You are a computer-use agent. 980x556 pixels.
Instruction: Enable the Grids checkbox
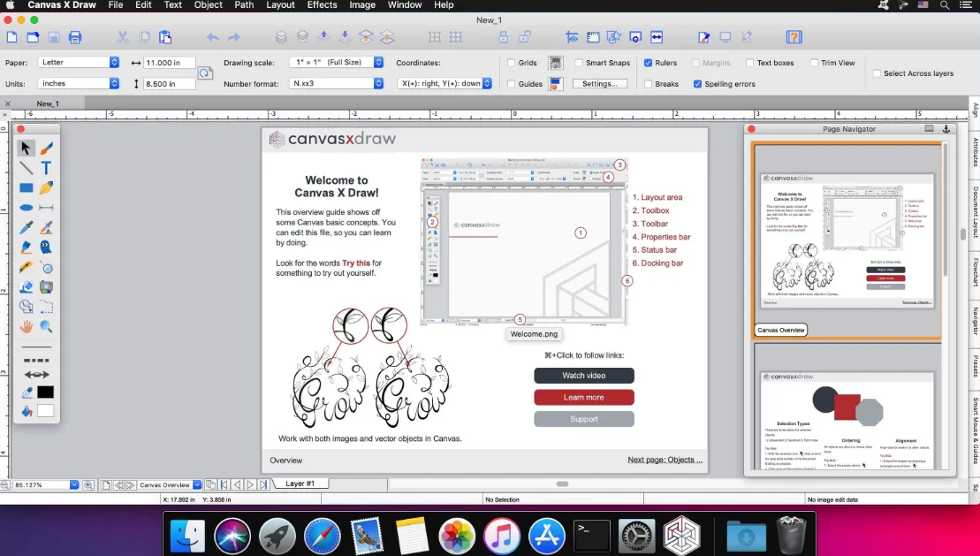[x=512, y=63]
